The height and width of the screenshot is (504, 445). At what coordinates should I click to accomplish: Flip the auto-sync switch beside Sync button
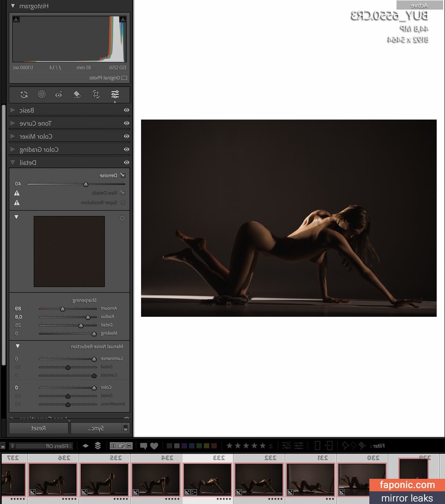coord(126,428)
